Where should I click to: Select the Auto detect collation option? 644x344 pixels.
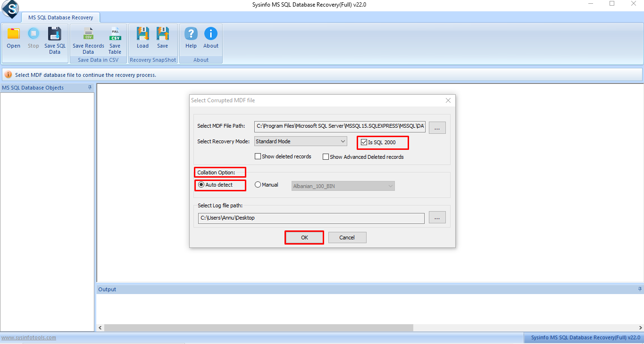click(201, 185)
